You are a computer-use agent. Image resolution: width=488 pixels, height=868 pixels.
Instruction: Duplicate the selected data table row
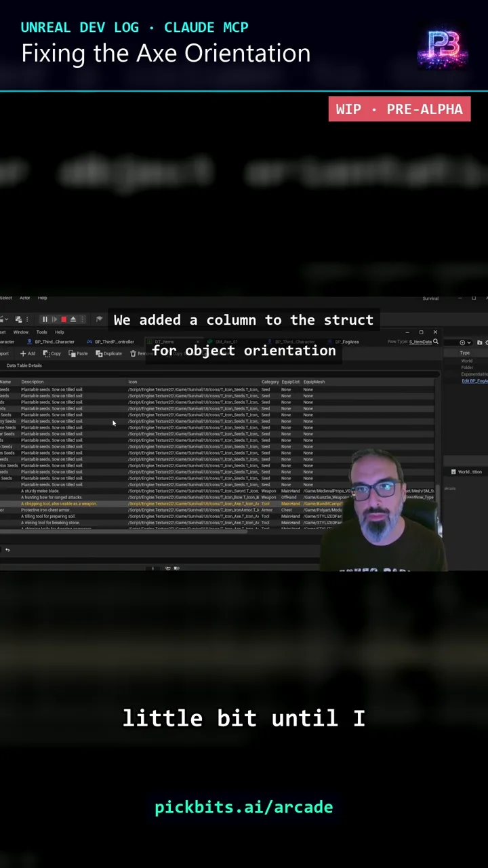tap(109, 353)
